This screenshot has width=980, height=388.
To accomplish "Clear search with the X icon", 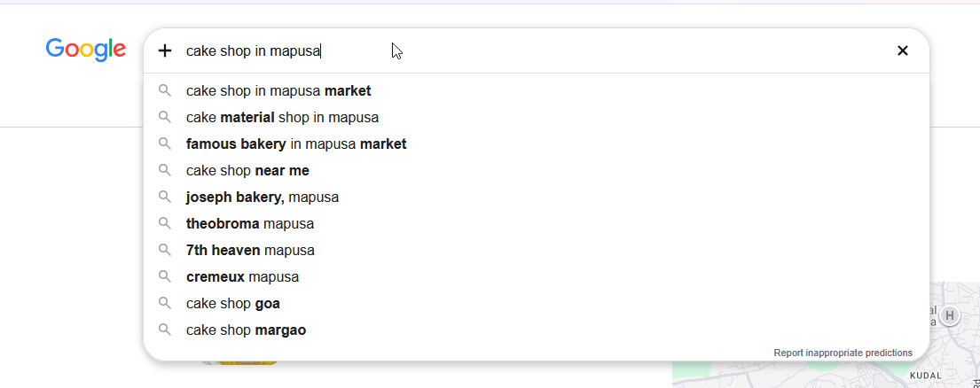I will [x=903, y=50].
